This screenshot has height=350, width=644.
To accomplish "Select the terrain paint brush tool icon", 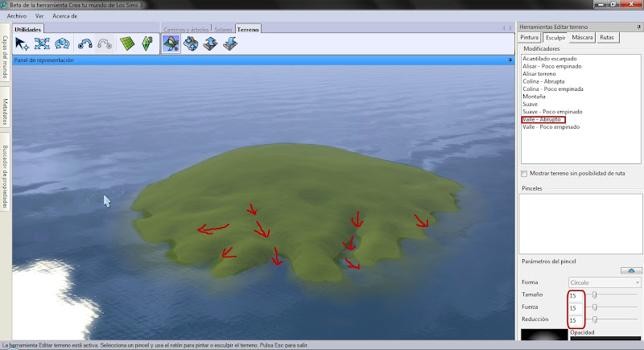I will pyautogui.click(x=171, y=44).
